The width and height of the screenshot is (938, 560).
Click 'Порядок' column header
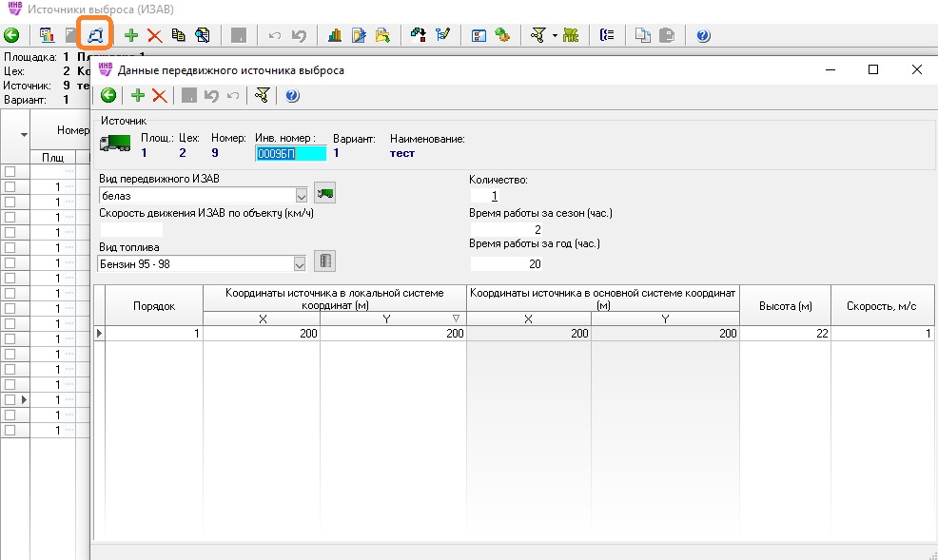(x=153, y=304)
